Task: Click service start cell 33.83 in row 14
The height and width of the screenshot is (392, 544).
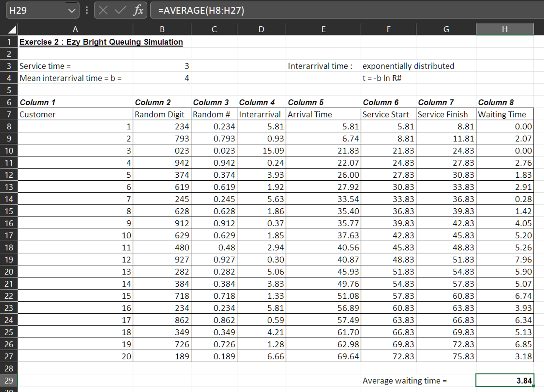Action: click(388, 199)
